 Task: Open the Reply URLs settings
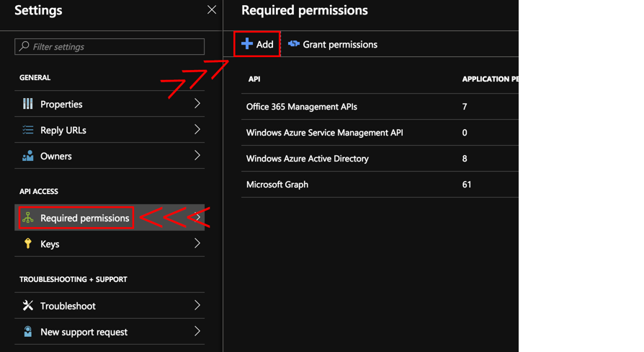pos(109,130)
